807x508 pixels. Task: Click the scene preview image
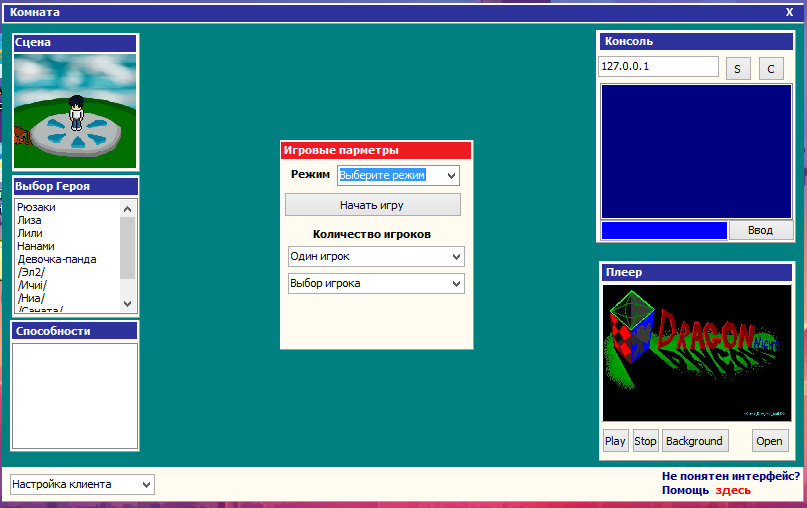[x=75, y=111]
